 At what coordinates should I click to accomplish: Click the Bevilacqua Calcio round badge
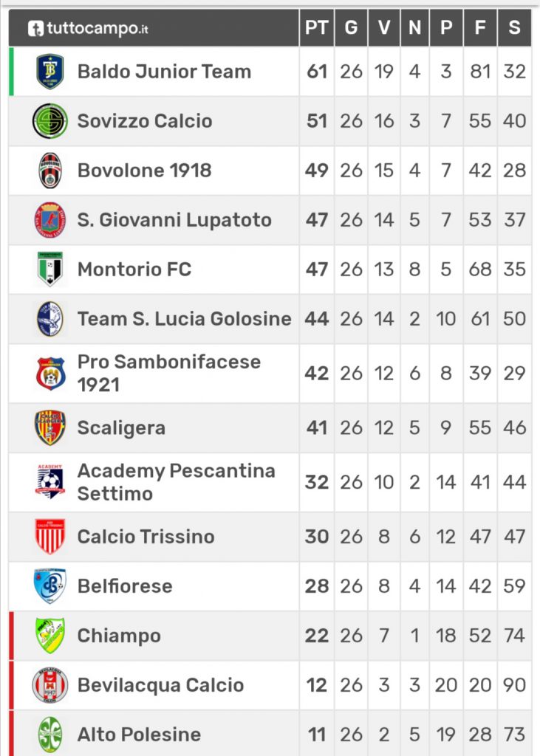pos(50,685)
